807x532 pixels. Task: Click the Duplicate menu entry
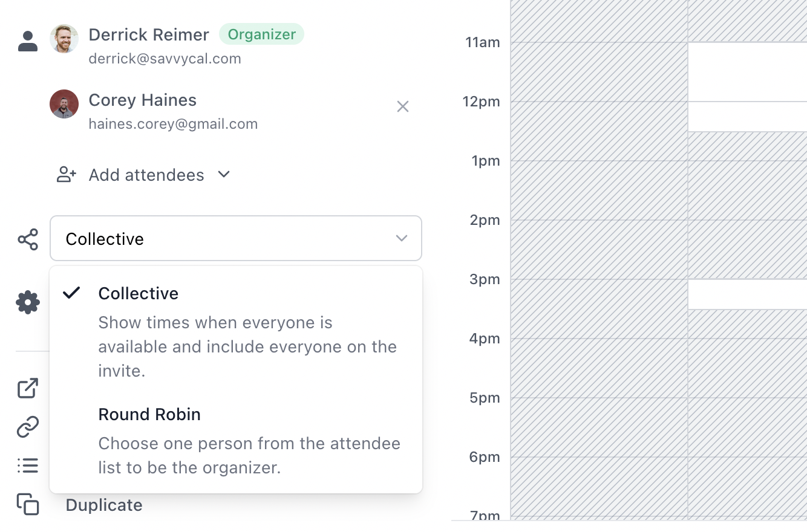click(103, 505)
